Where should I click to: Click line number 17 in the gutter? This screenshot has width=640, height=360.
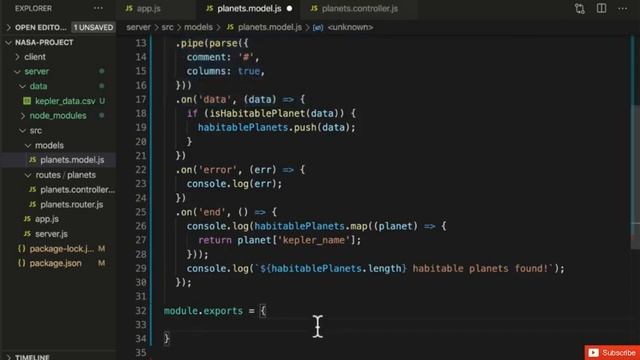pyautogui.click(x=141, y=99)
